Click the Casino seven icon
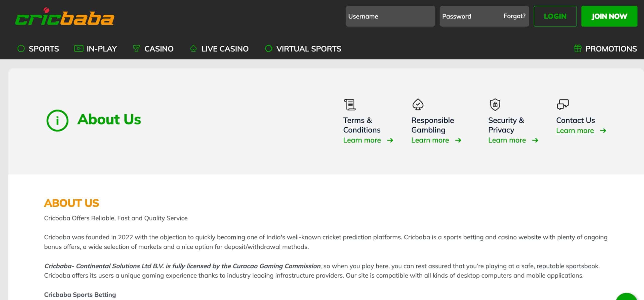This screenshot has height=300, width=644. tap(136, 48)
